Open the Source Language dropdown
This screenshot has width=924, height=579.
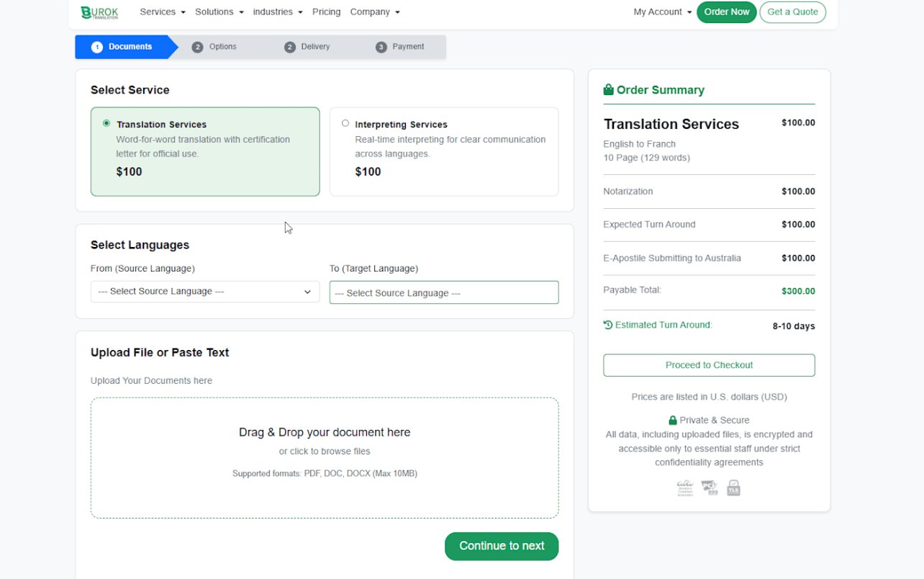(x=204, y=292)
